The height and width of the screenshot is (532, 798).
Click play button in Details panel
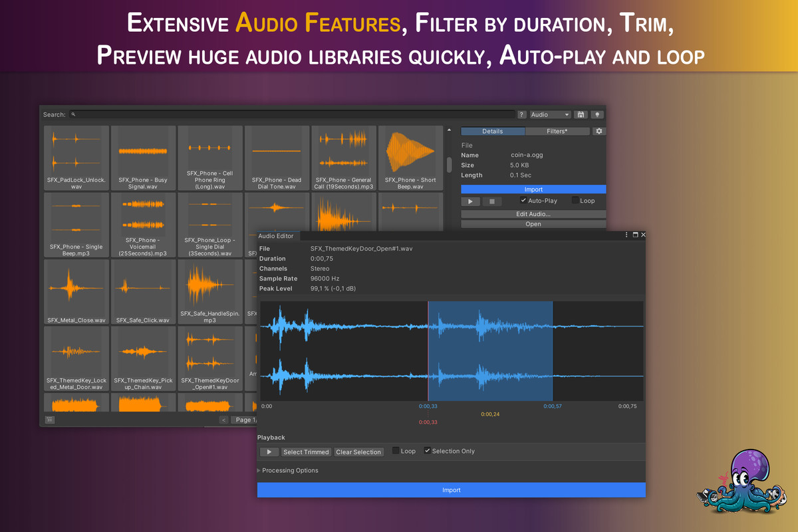[470, 201]
